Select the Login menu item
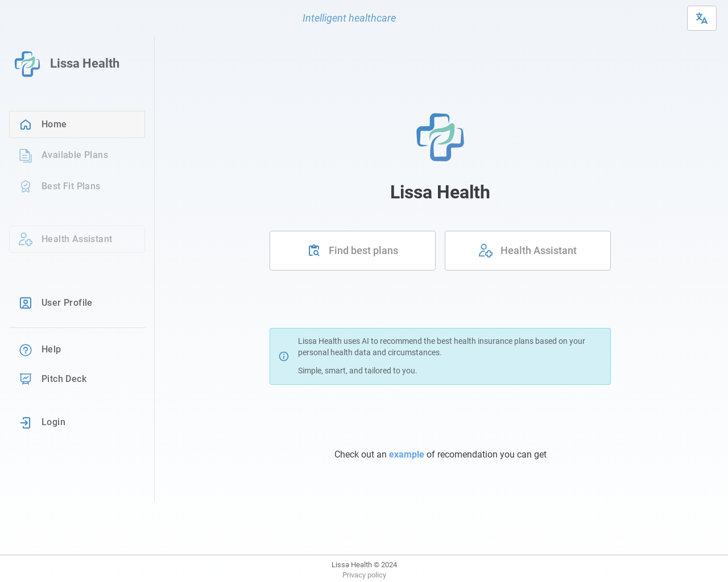Viewport: 728px width, 582px height. (x=77, y=422)
